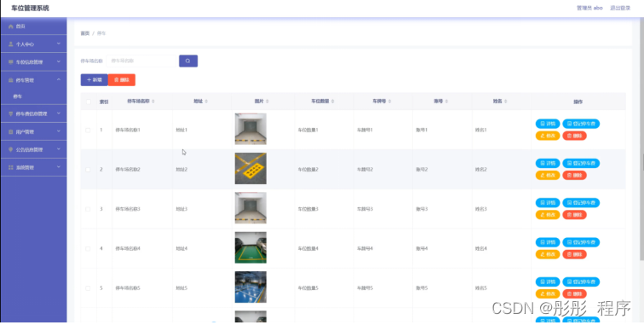644x325 pixels.
Task: Click the 公告信息管理 location icon
Action: [11, 150]
